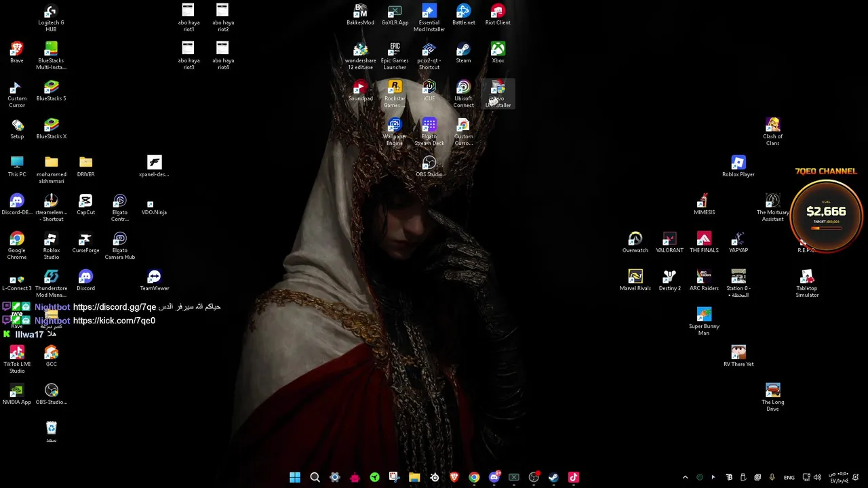
Task: Open Ubisoft Connect desktop icon
Action: [464, 94]
